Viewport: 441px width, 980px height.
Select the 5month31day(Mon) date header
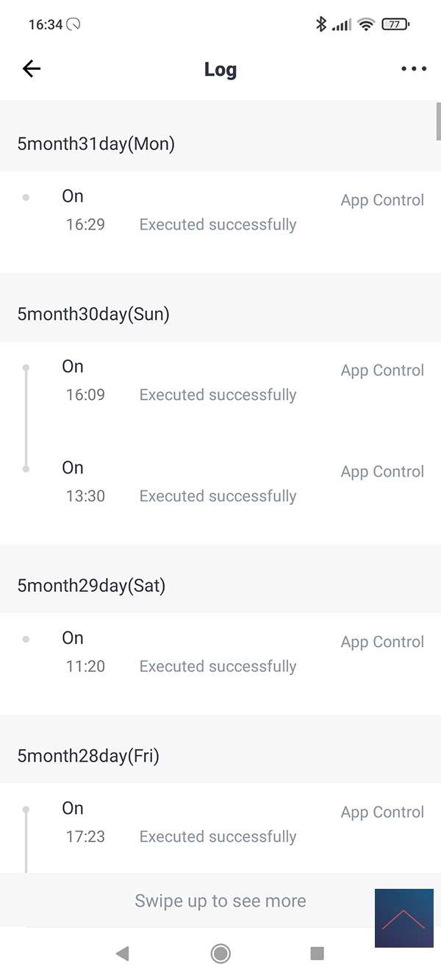[x=96, y=143]
